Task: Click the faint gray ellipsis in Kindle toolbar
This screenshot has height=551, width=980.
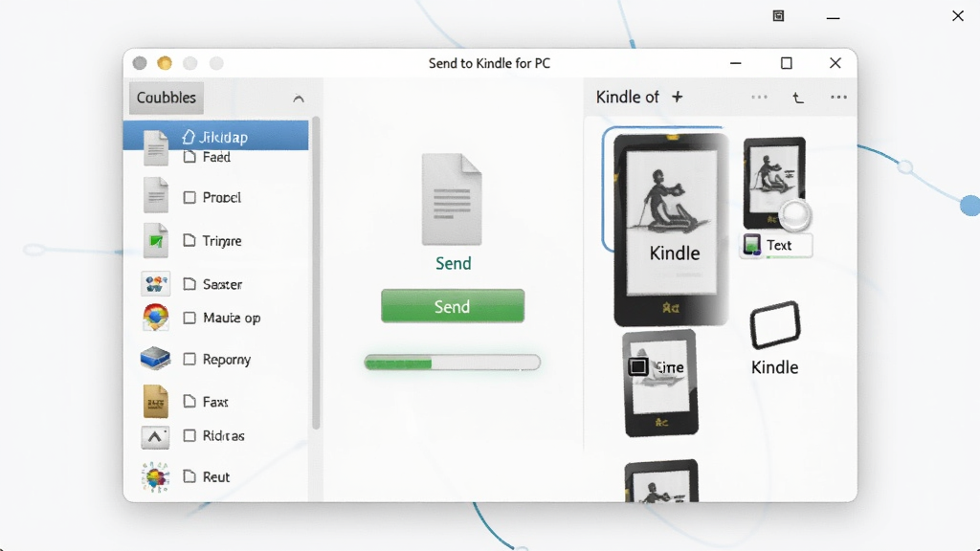Action: tap(759, 97)
